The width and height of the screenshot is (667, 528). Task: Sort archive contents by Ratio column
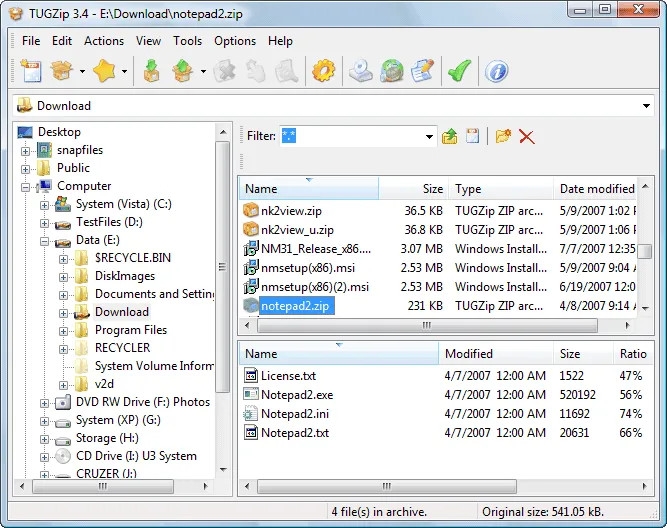tap(633, 354)
